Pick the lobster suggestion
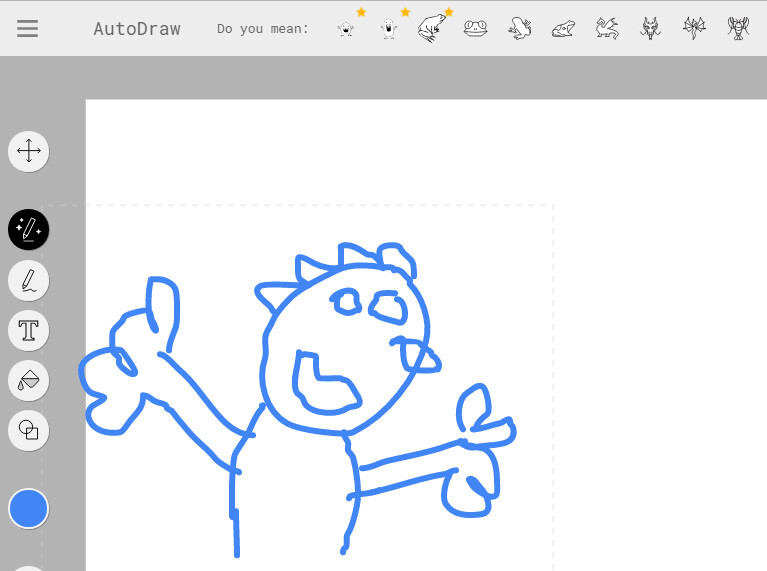Viewport: 767px width, 571px height. [x=738, y=28]
